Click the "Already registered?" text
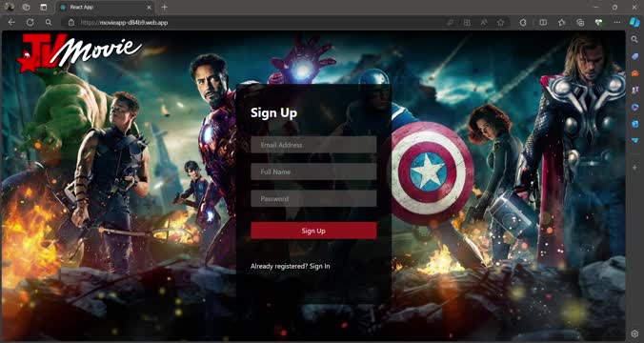644x343 pixels. (279, 266)
